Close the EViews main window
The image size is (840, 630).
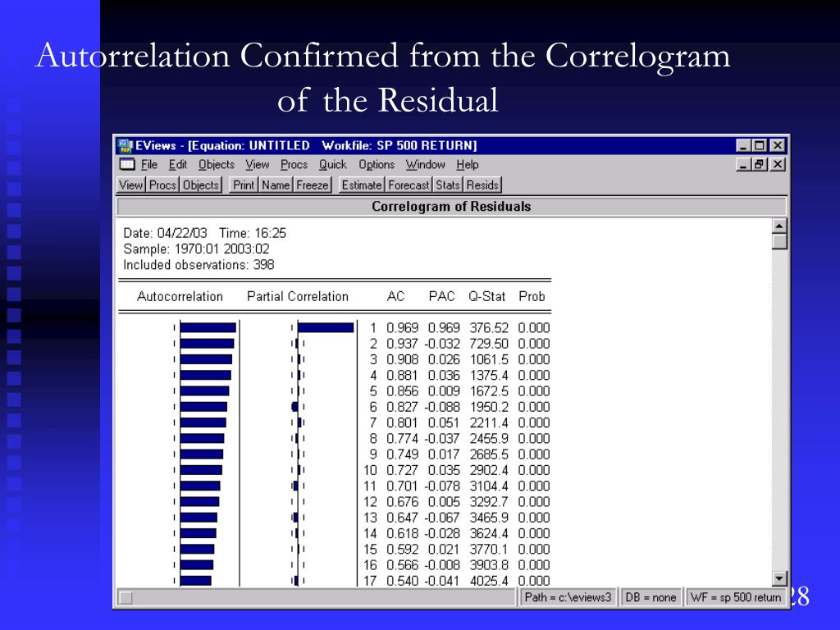point(778,145)
